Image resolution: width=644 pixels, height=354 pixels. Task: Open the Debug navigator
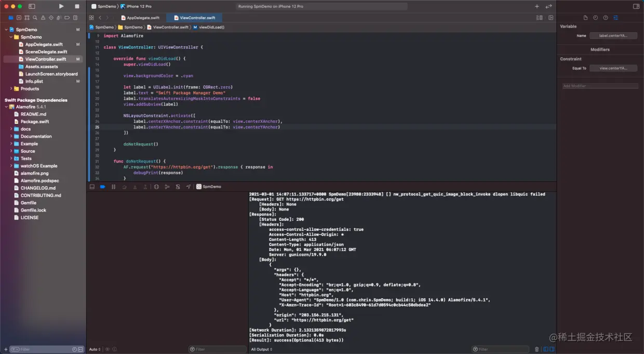pos(59,18)
